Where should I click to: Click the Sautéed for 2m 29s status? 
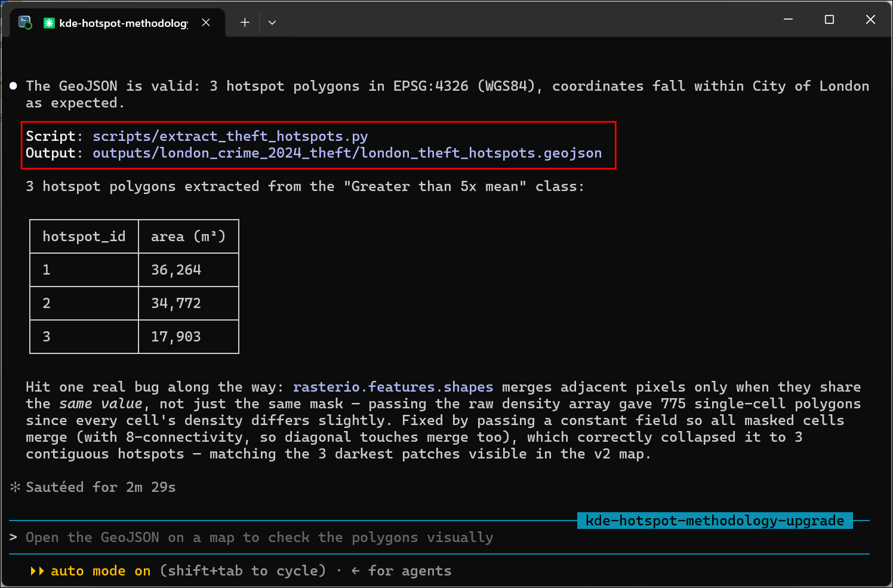pos(101,487)
